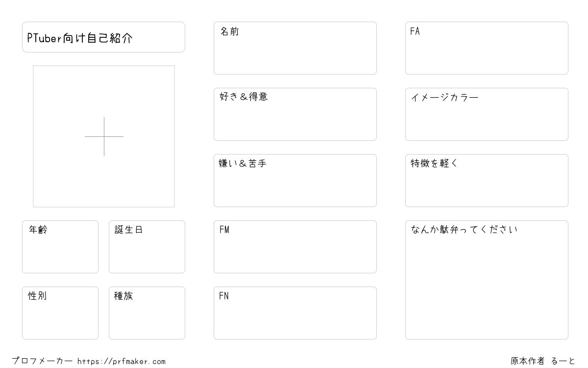Click the 性別 gender box
The image size is (588, 368).
[60, 313]
